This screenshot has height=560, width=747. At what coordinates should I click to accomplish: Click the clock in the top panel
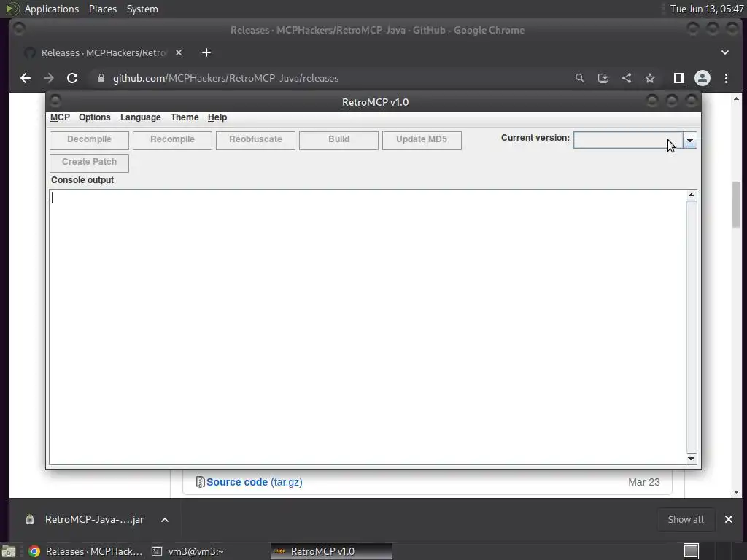706,9
